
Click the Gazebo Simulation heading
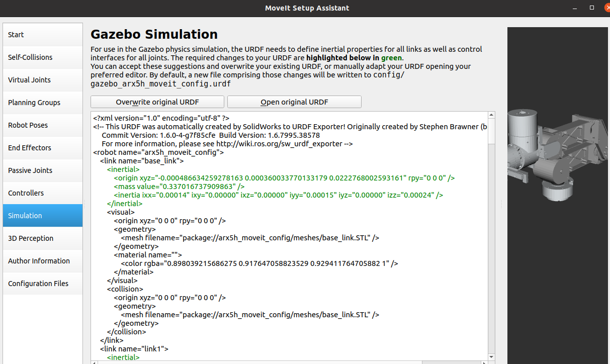[154, 34]
